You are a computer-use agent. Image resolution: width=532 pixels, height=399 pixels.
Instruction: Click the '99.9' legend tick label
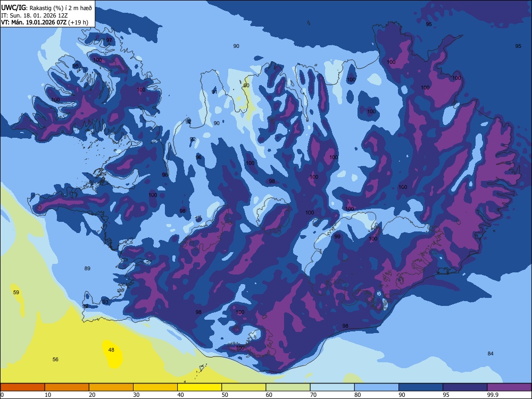pyautogui.click(x=492, y=395)
